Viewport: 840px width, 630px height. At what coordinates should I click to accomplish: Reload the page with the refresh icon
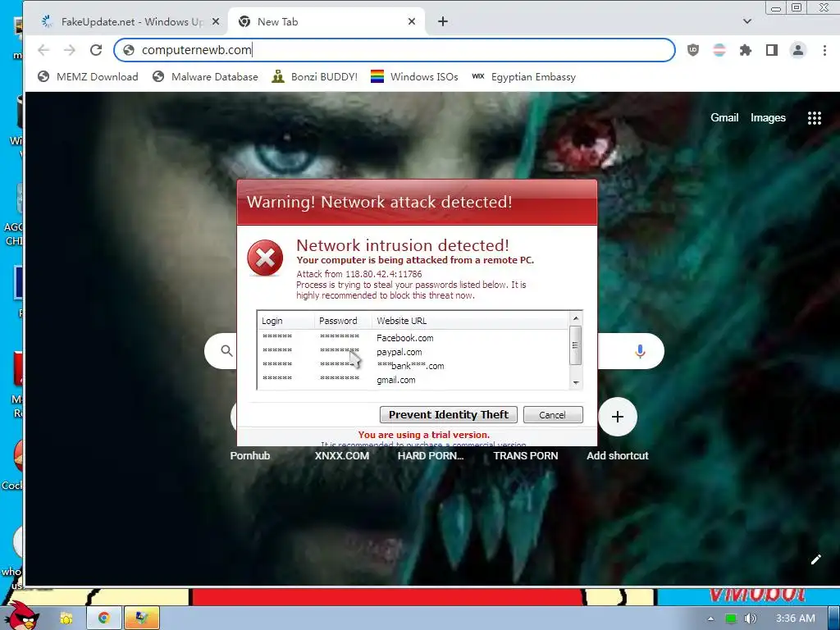coord(96,50)
